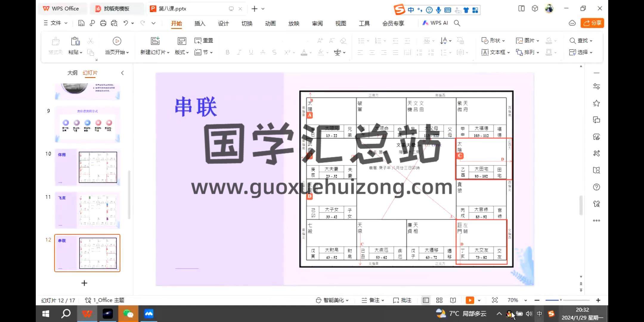The height and width of the screenshot is (322, 644).
Task: Click the reading view book icon
Action: [453, 300]
